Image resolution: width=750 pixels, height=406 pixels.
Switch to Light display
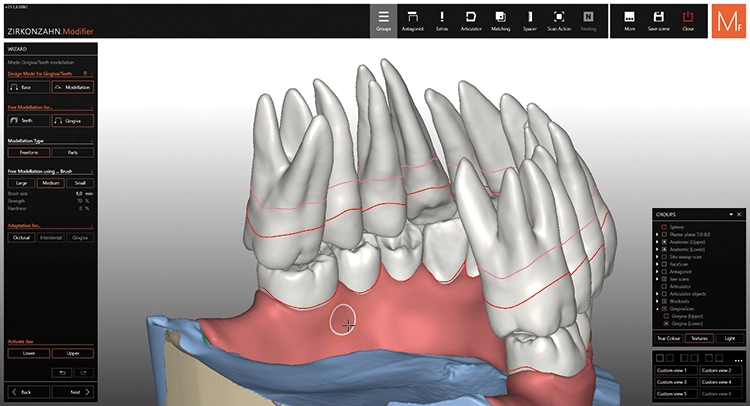[x=729, y=338]
